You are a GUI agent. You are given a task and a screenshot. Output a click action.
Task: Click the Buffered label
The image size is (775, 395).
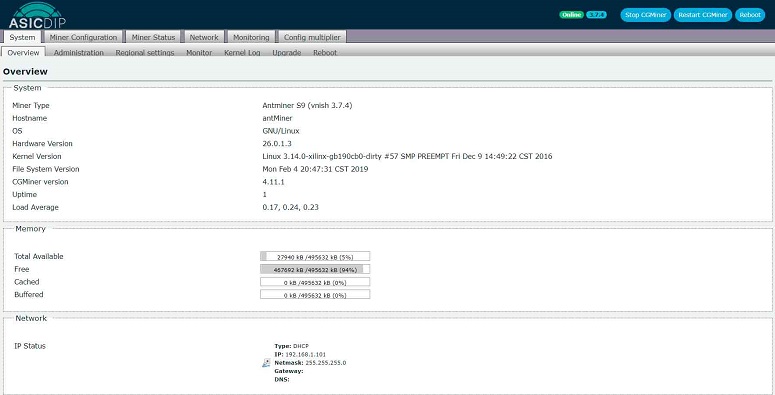coord(29,295)
